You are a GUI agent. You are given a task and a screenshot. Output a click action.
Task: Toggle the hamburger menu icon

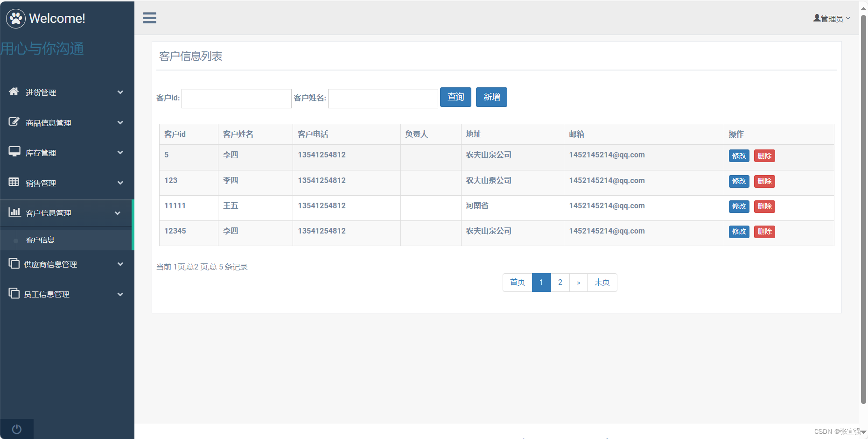click(x=149, y=18)
